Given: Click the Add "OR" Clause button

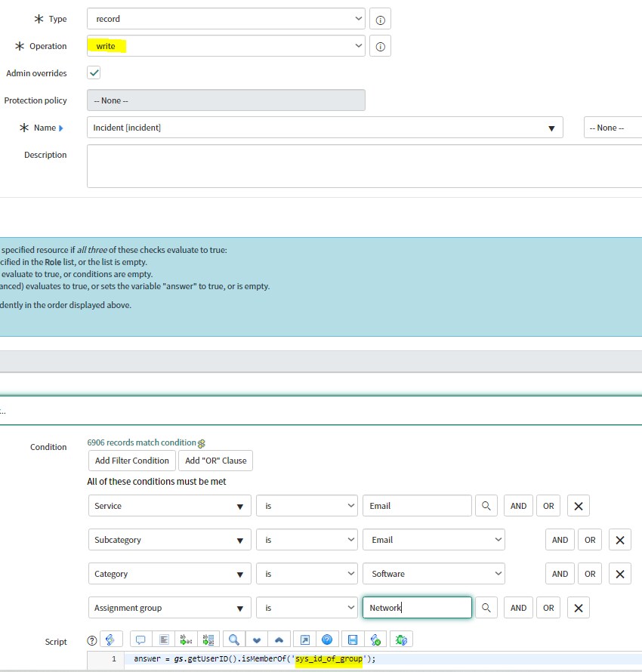Looking at the screenshot, I should coord(216,461).
